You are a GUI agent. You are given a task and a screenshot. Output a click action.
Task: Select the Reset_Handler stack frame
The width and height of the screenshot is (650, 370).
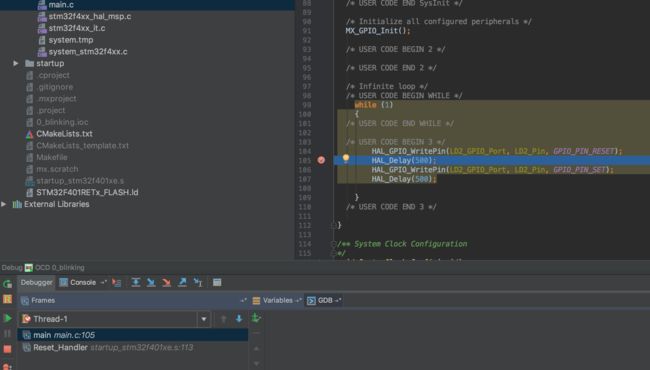pos(133,347)
